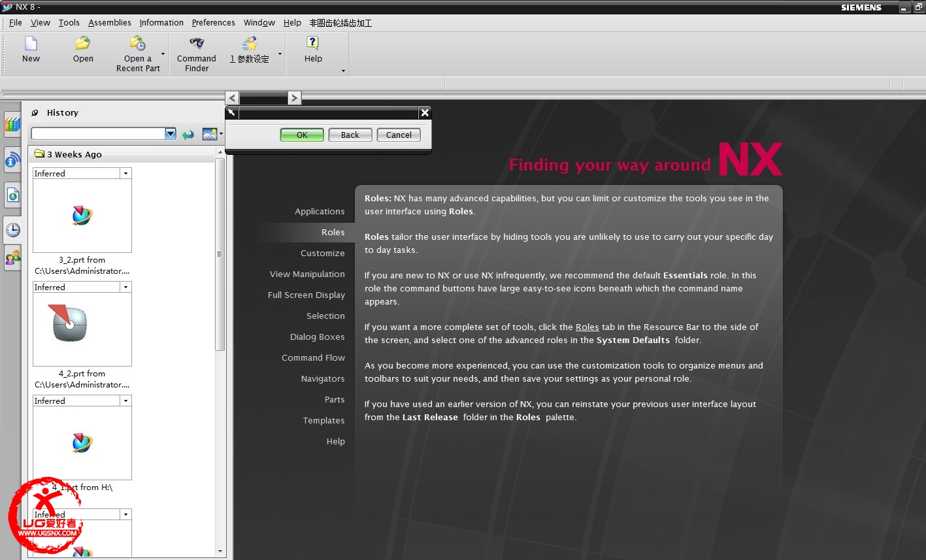Open the Information menu
The image size is (926, 560).
(161, 22)
